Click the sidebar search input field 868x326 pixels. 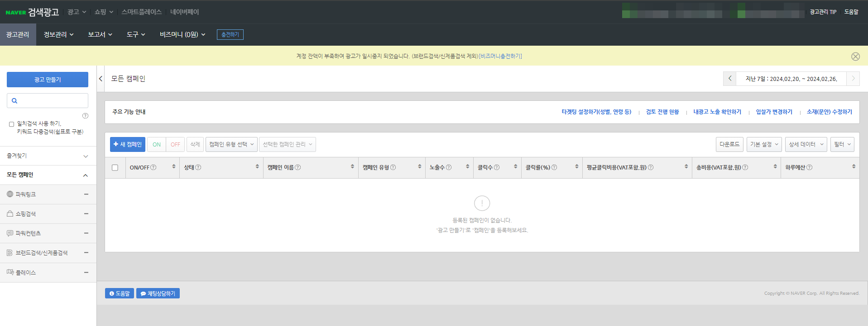[52, 101]
